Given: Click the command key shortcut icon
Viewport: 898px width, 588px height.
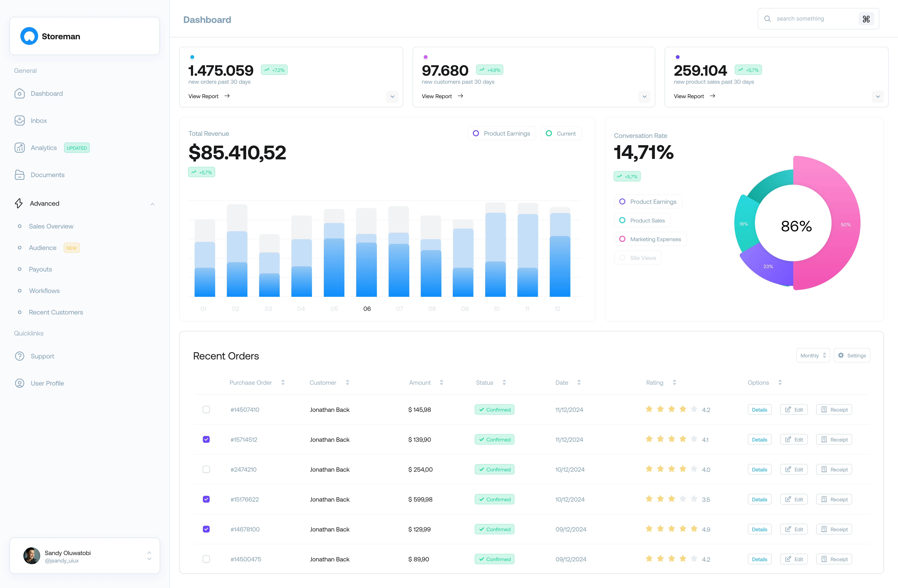Looking at the screenshot, I should point(866,19).
